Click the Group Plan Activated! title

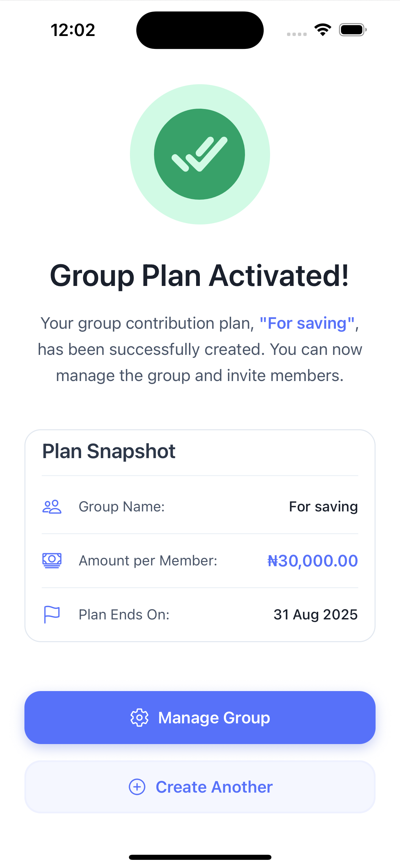click(199, 276)
